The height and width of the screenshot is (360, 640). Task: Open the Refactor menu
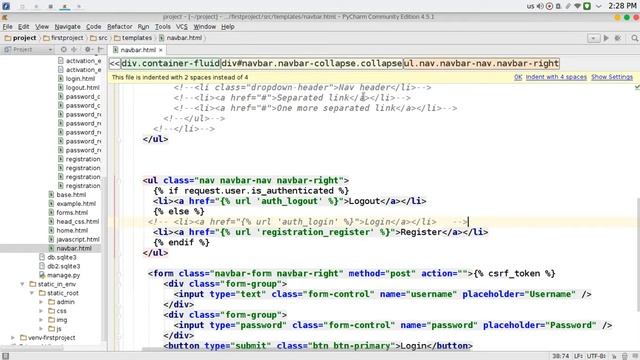[x=120, y=27]
